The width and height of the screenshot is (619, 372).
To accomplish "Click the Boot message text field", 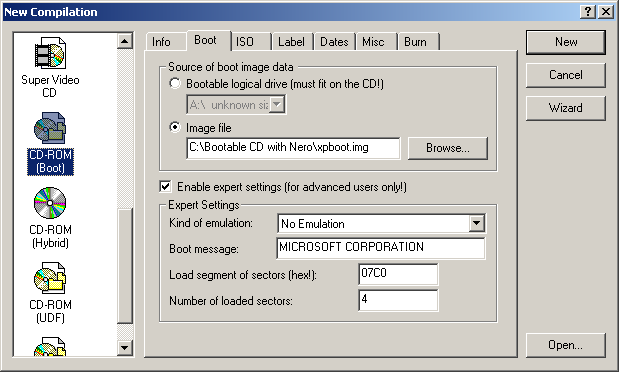I will point(381,248).
